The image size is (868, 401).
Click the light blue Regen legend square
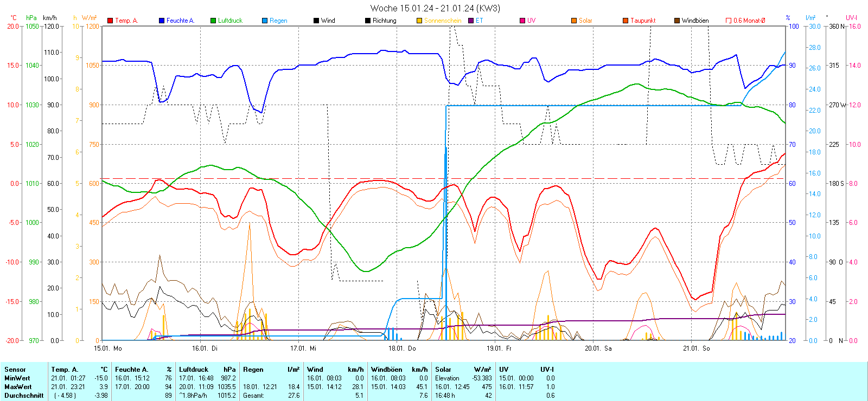[x=265, y=21]
